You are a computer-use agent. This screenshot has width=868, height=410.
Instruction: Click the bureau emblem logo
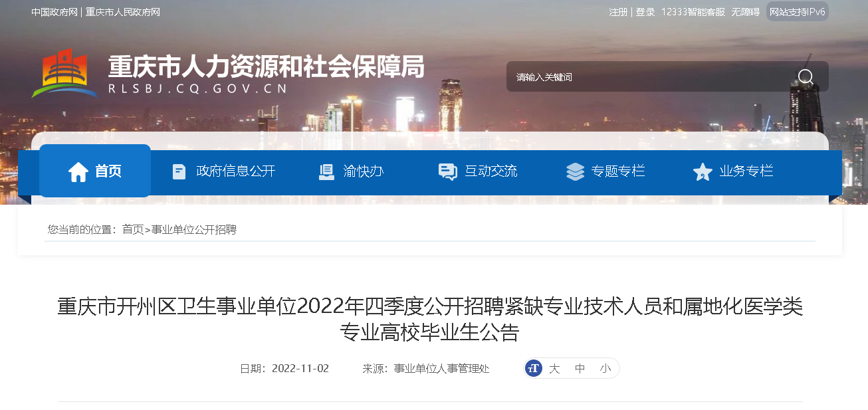(x=64, y=73)
